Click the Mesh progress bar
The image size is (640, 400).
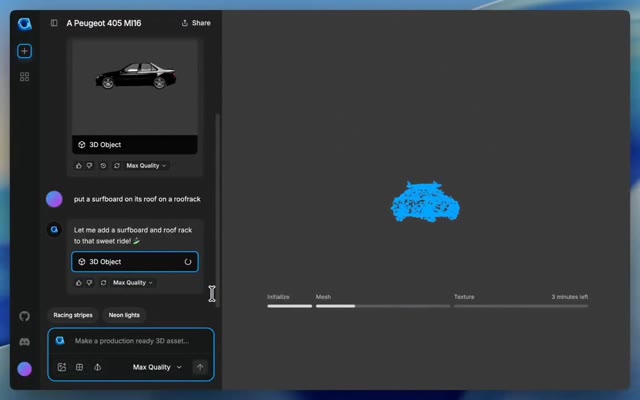(382, 306)
